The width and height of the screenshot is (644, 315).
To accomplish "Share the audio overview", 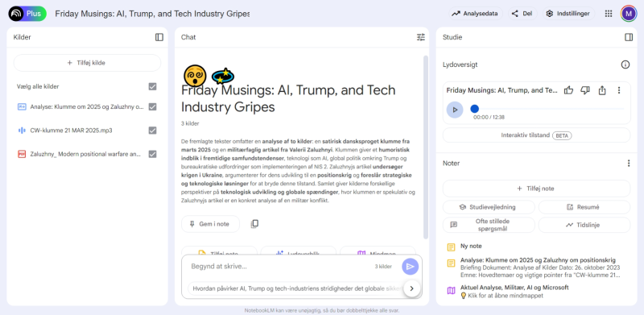I will click(x=602, y=90).
